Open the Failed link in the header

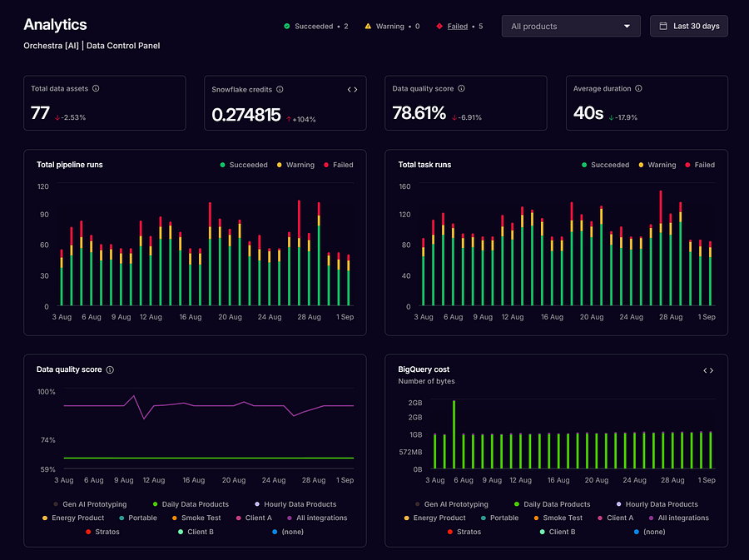[x=457, y=27]
